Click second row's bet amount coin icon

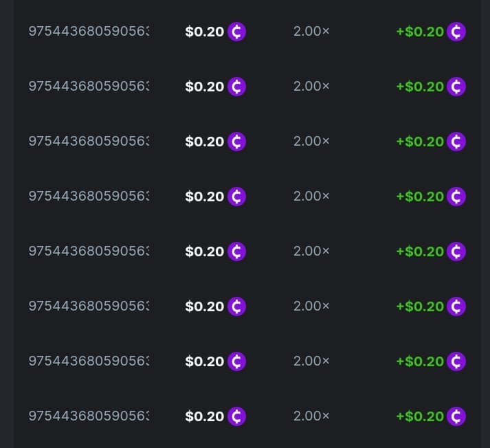(236, 87)
